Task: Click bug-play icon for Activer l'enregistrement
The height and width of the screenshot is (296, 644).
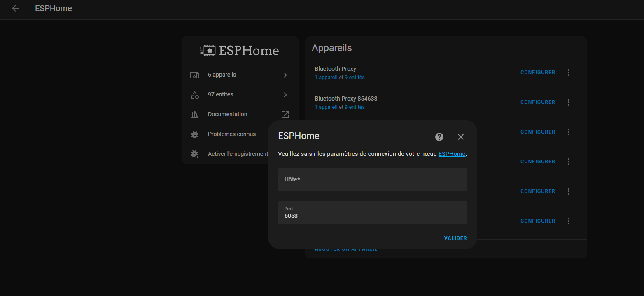Action: 195,154
